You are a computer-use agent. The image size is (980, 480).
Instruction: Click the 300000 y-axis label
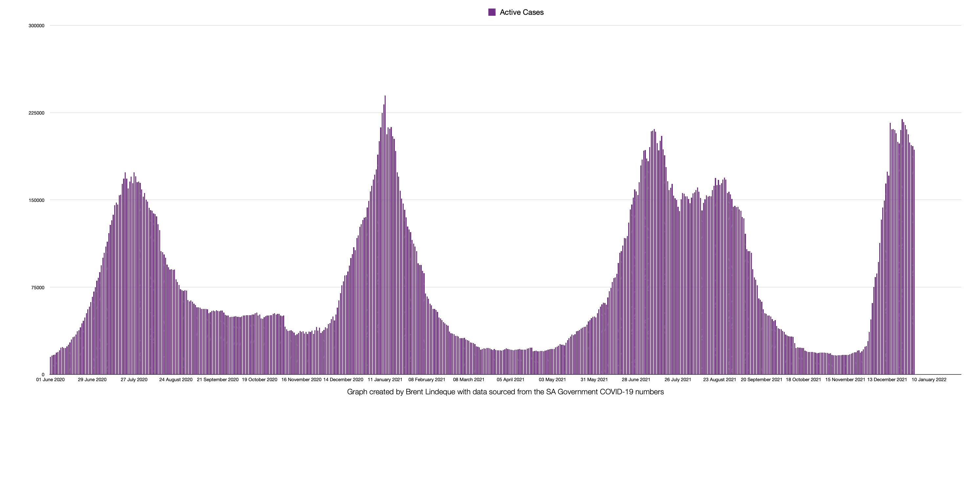click(36, 26)
